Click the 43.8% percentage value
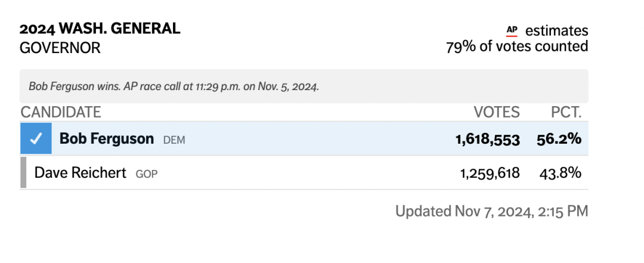644x263 pixels. [x=560, y=174]
